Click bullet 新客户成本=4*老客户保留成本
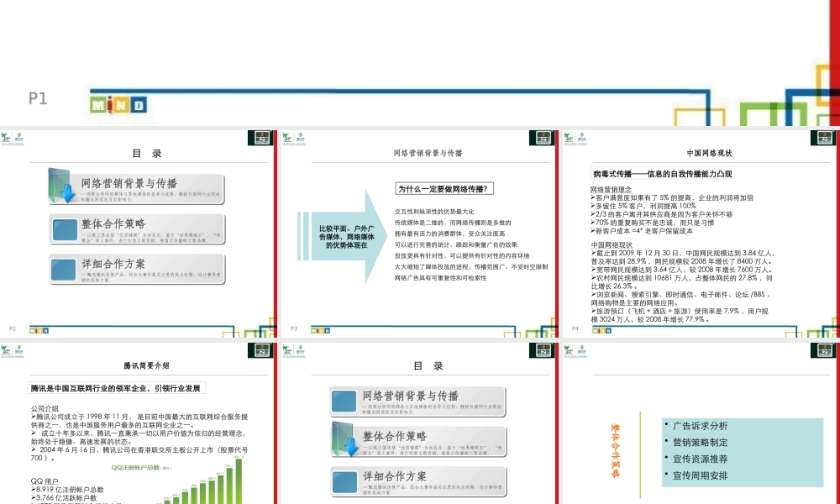 click(x=642, y=231)
